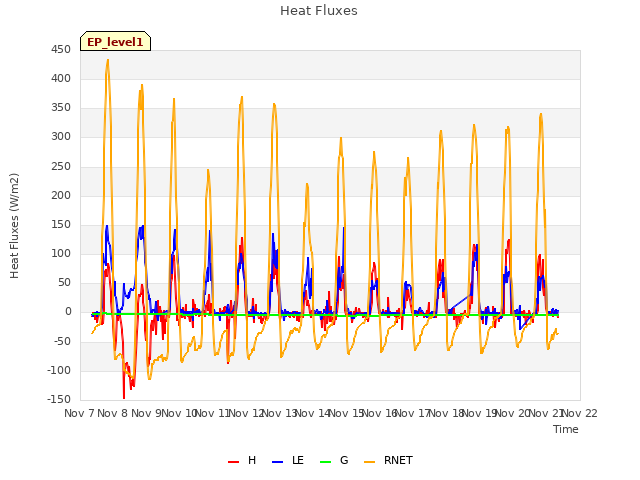Toggle the RNET series in legend
640x480 pixels.
[x=388, y=460]
